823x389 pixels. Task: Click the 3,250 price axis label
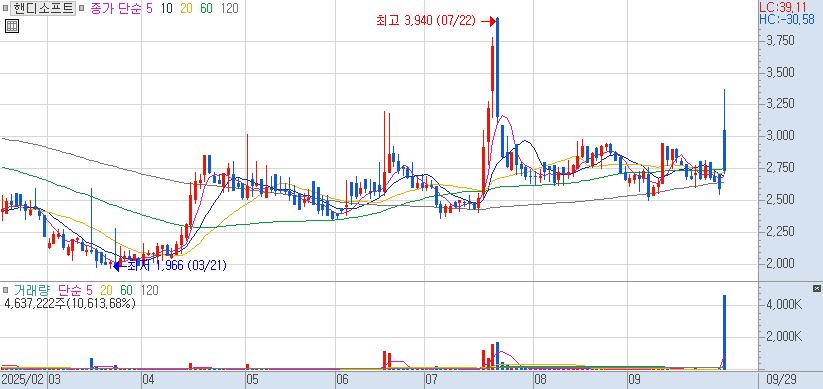click(x=779, y=104)
